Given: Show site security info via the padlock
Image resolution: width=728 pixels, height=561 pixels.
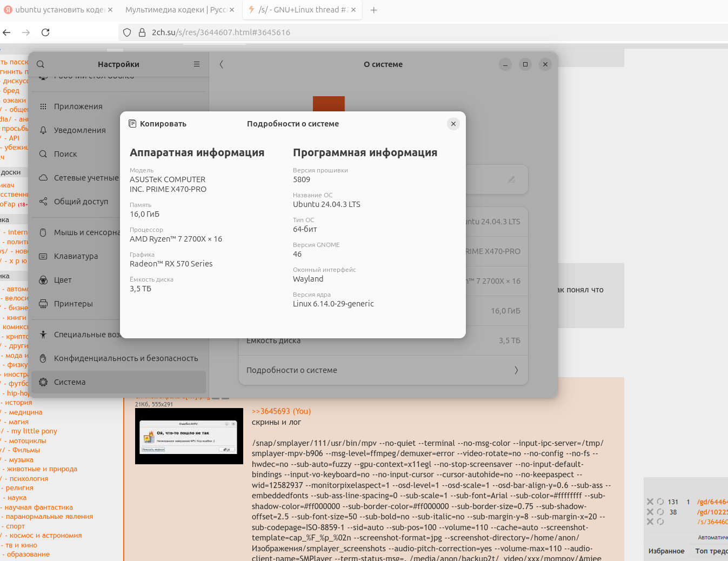Looking at the screenshot, I should [x=142, y=32].
